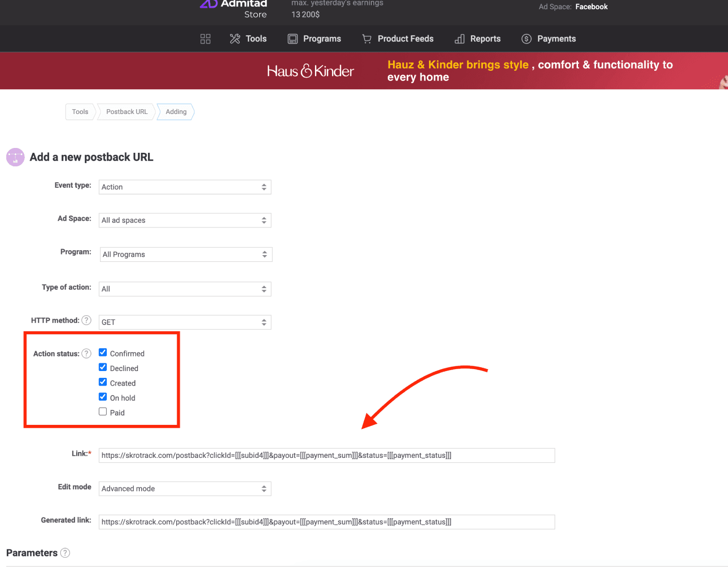728x567 pixels.
Task: Uncheck the Confirmed status checkbox
Action: coord(103,353)
